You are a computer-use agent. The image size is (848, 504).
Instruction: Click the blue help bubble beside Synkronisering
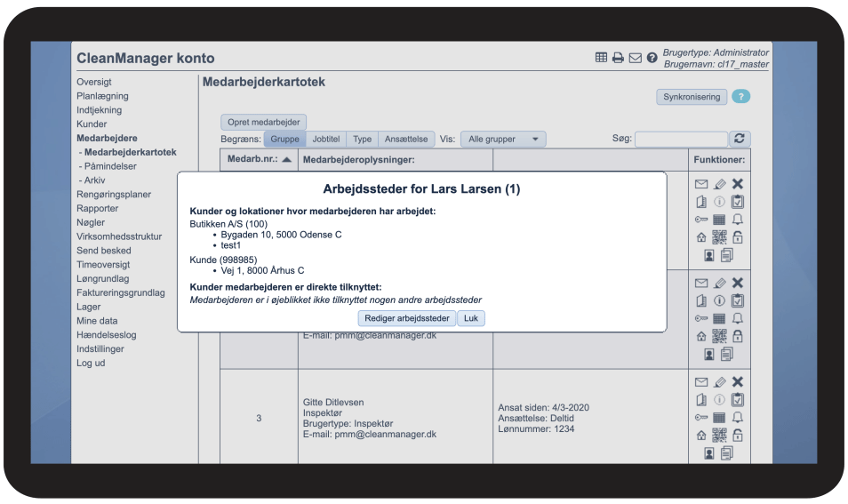(x=741, y=96)
